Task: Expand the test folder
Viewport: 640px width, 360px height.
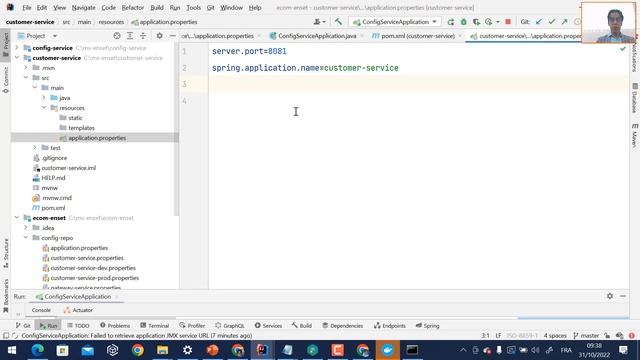Action: coord(35,148)
